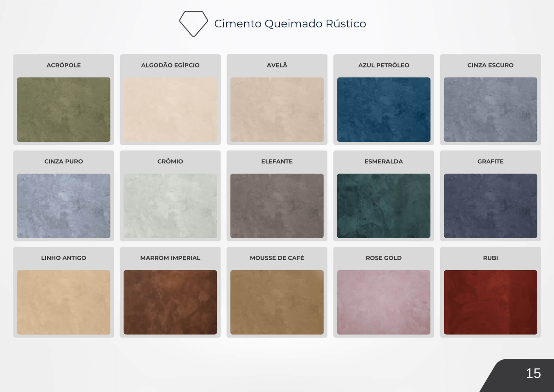Image resolution: width=554 pixels, height=392 pixels.
Task: Click the 'CINZA ESCURO' label
Action: click(491, 65)
